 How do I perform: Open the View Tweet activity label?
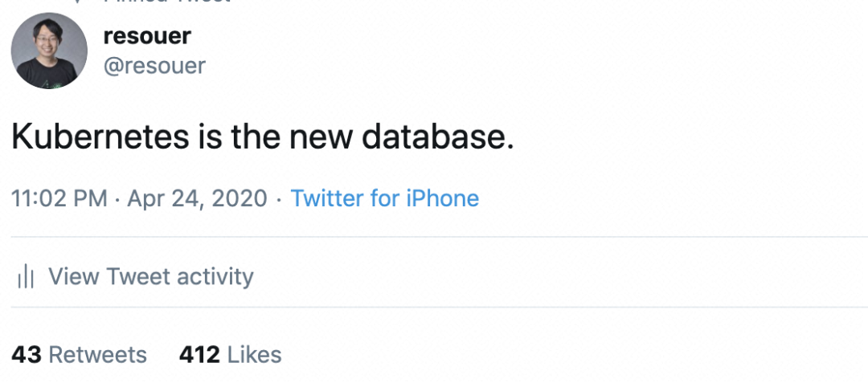click(151, 277)
